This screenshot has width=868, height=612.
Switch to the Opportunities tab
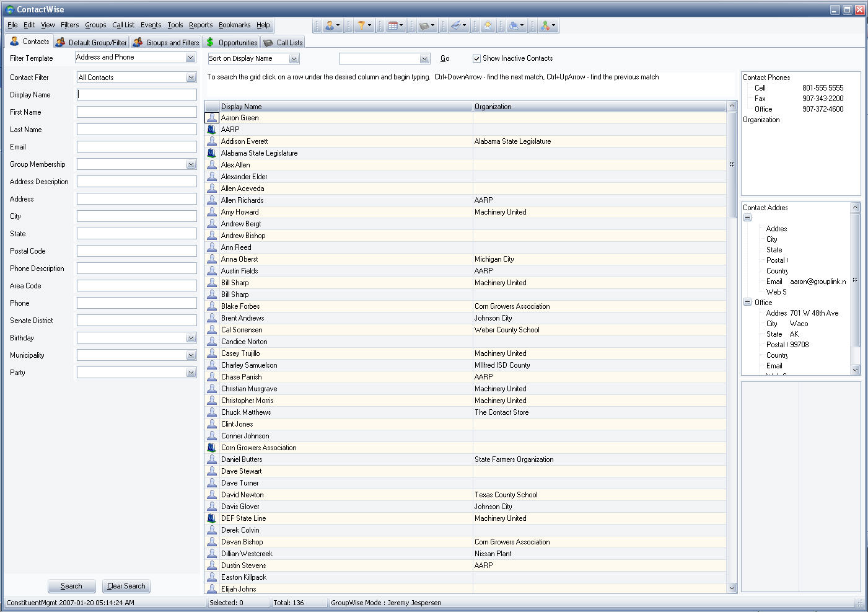232,42
